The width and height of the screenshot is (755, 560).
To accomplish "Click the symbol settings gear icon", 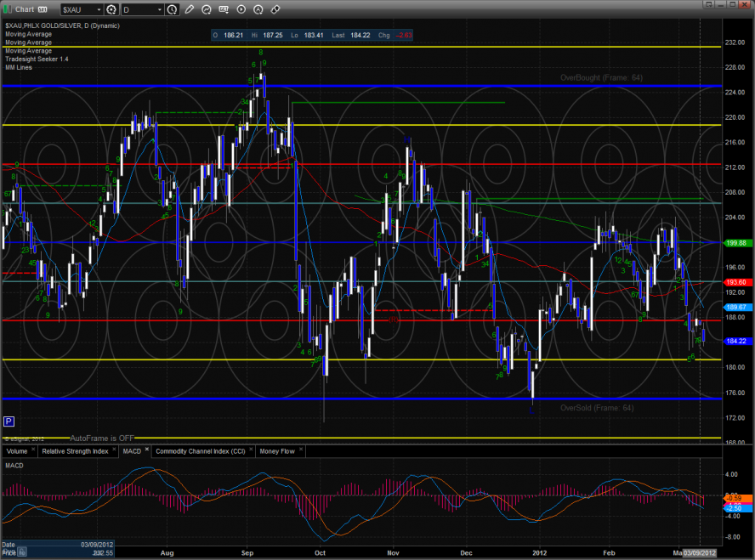I will (111, 9).
